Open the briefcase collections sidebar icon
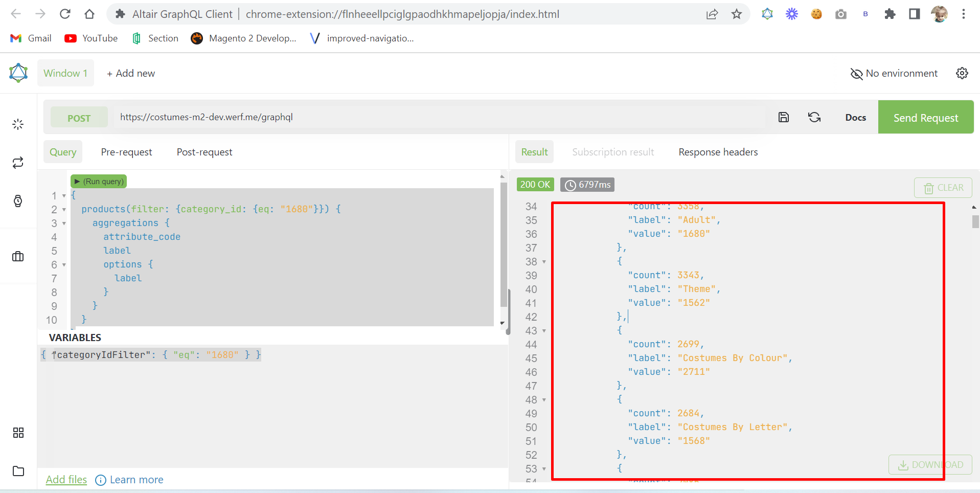 coord(18,256)
